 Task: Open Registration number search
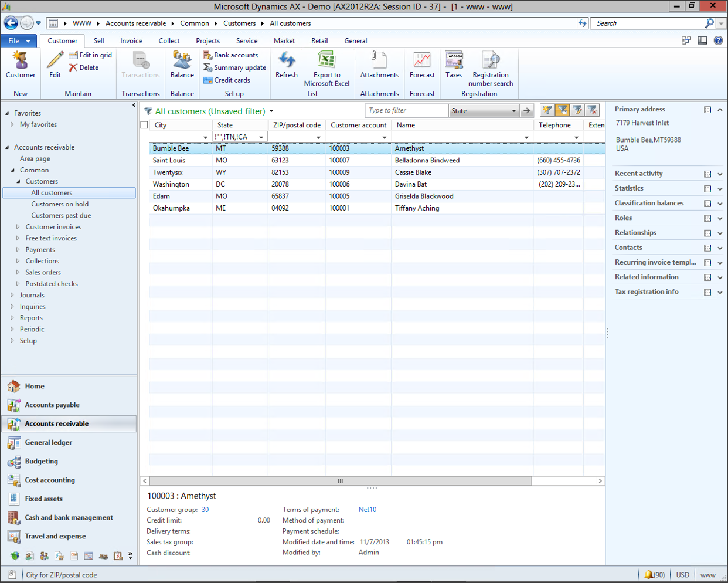pyautogui.click(x=491, y=61)
